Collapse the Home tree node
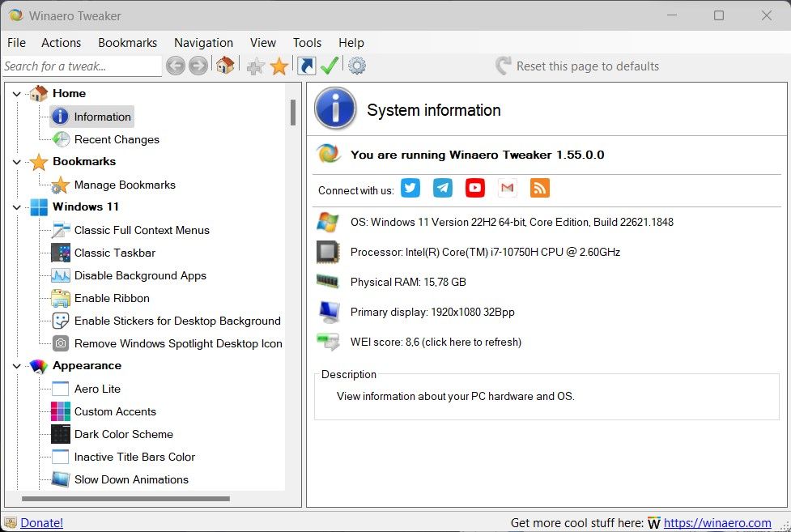Image resolution: width=791 pixels, height=532 pixels. [17, 94]
